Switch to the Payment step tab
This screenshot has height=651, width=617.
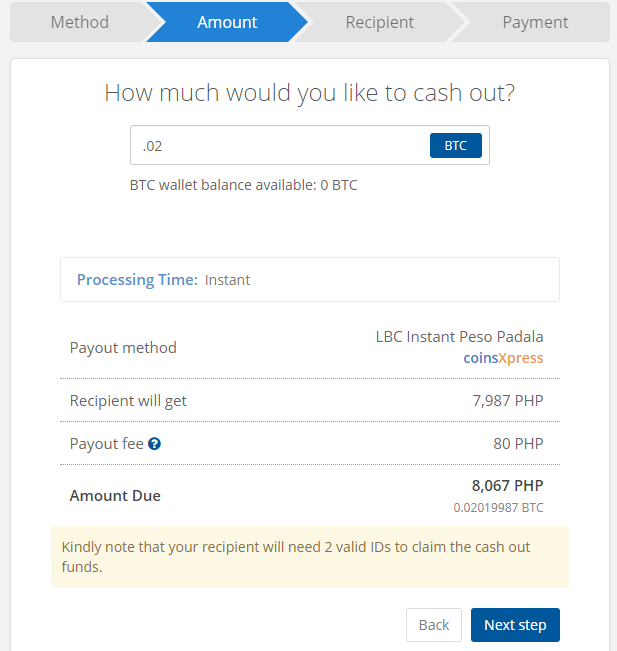(x=535, y=22)
